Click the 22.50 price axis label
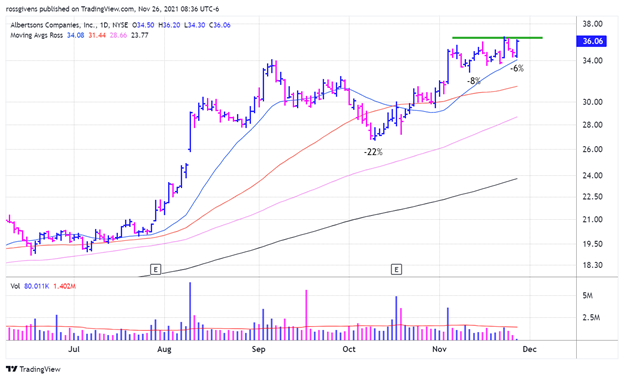 pyautogui.click(x=593, y=197)
